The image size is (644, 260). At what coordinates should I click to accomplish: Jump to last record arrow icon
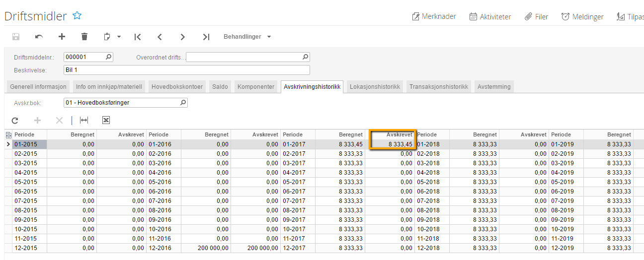(206, 37)
